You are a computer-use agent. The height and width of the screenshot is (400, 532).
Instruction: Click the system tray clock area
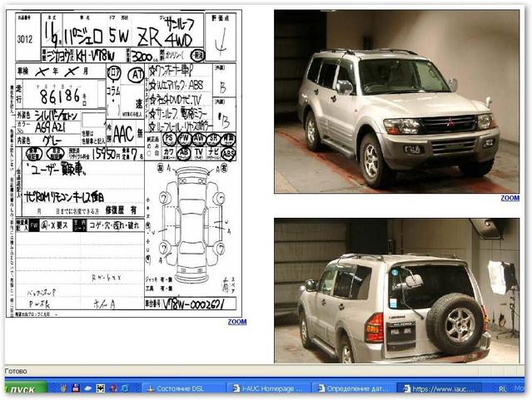pyautogui.click(x=521, y=388)
